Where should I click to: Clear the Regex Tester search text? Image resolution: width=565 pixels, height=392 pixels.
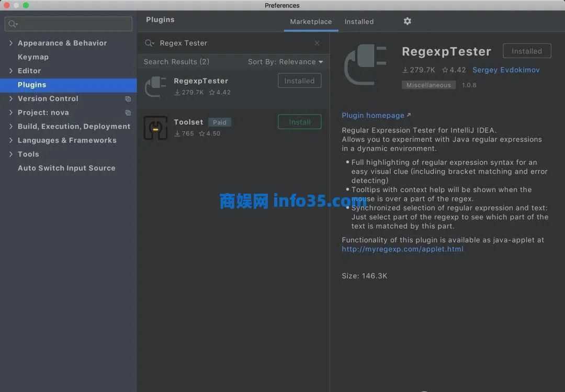click(317, 43)
